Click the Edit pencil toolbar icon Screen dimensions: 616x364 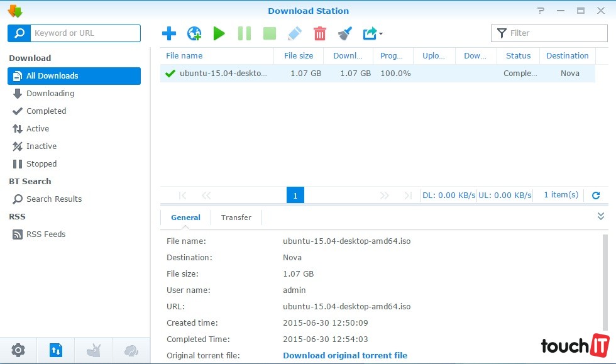[x=294, y=33]
